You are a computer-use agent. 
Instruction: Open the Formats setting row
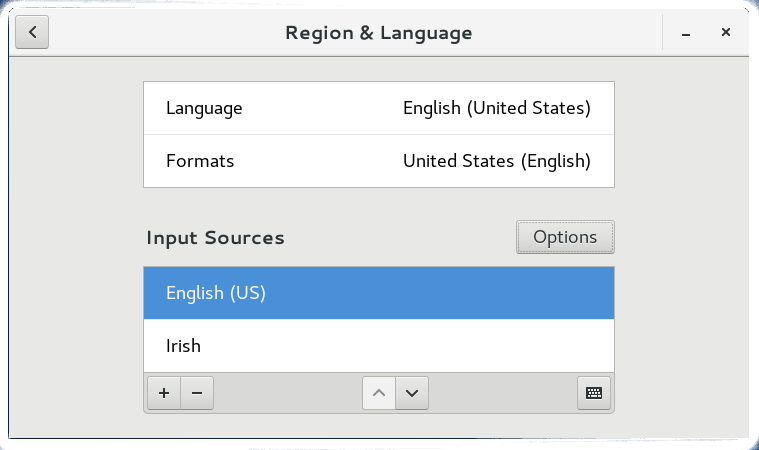(378, 161)
